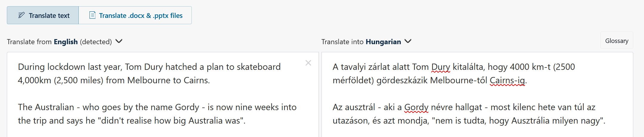Image resolution: width=644 pixels, height=137 pixels.
Task: Click the word "Australian" in the source text
Action: point(55,107)
